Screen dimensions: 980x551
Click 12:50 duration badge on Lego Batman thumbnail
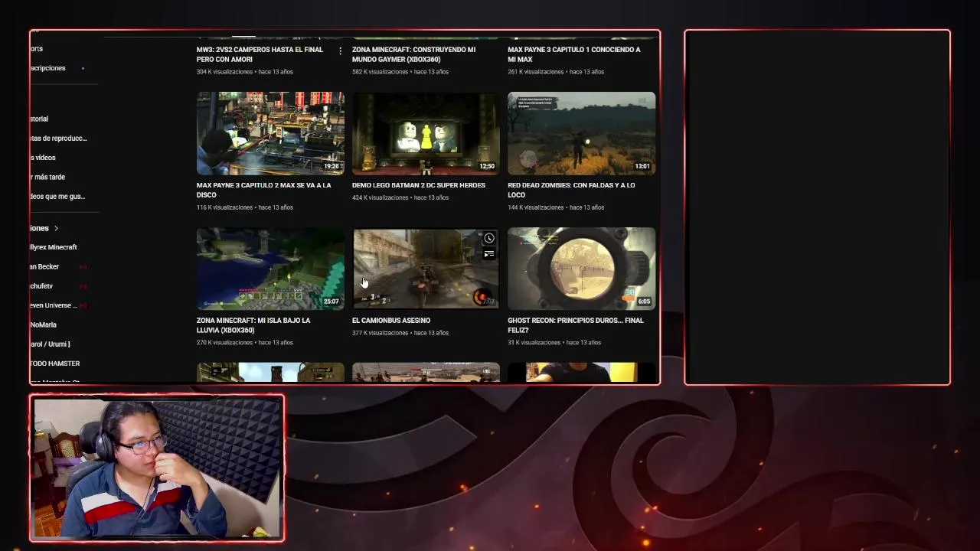[x=487, y=166]
